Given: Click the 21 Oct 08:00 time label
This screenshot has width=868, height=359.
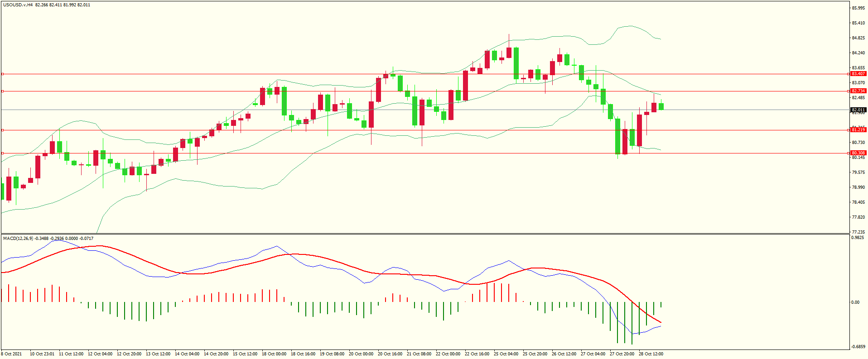Looking at the screenshot, I should [419, 354].
